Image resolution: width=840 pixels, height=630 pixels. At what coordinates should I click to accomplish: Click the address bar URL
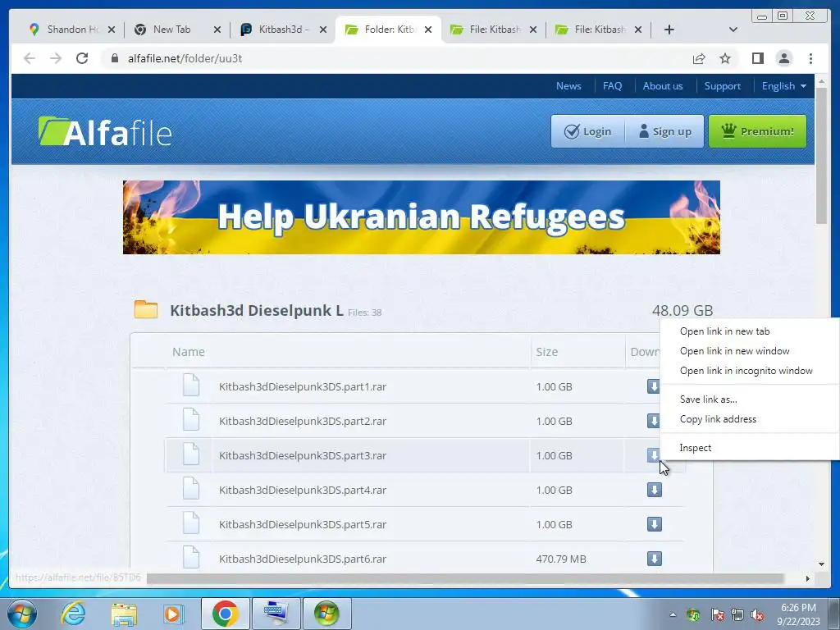tap(185, 58)
